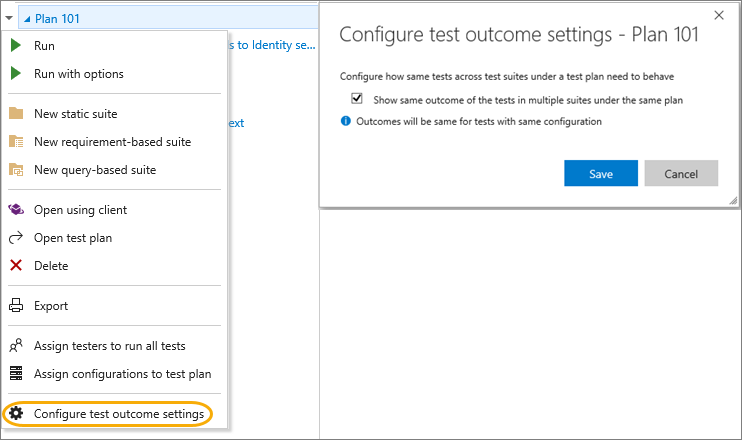Click the Cancel button

coord(681,173)
